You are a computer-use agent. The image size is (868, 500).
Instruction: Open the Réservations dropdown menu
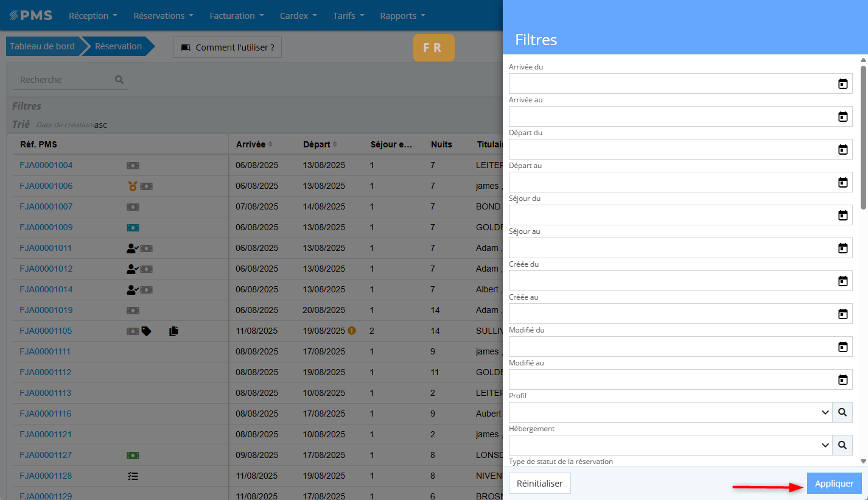[163, 16]
